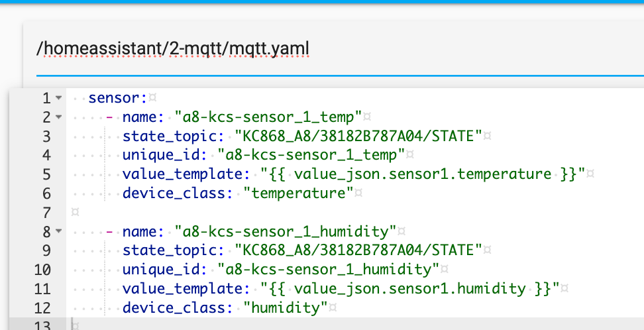Click line number 5 in the gutter
The width and height of the screenshot is (644, 330).
click(46, 175)
